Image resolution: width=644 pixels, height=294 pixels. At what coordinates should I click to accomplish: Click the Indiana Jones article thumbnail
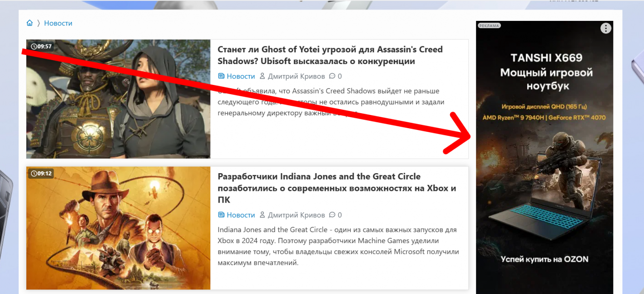pyautogui.click(x=118, y=228)
